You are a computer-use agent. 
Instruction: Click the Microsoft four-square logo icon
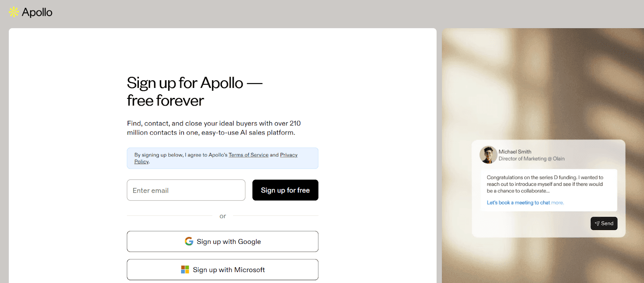(x=185, y=270)
